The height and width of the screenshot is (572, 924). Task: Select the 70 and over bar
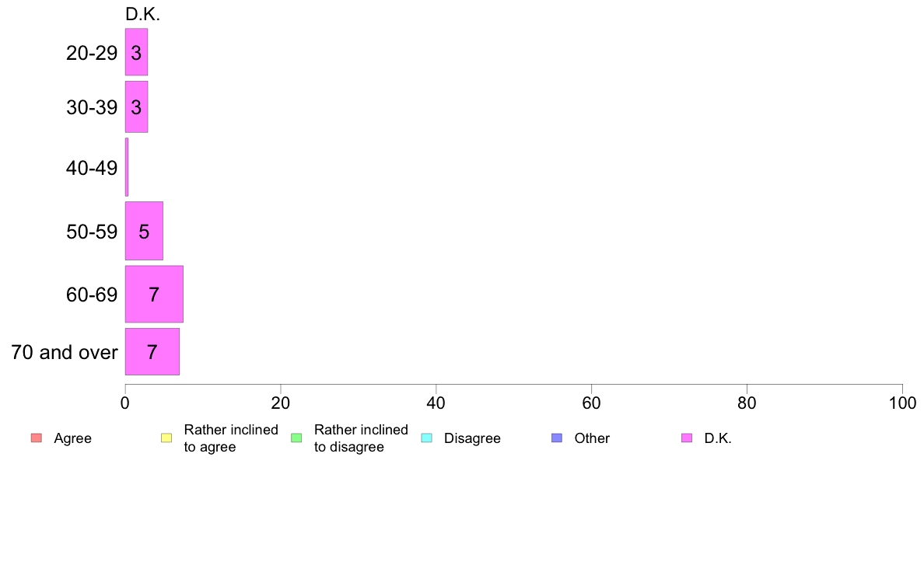click(152, 352)
